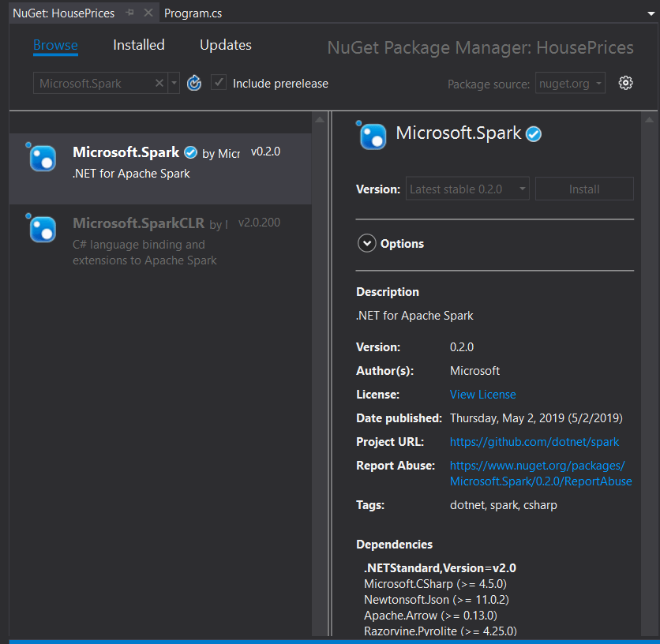Click Microsoft.SparkCLR package icon in list
The height and width of the screenshot is (644, 660).
(x=41, y=229)
